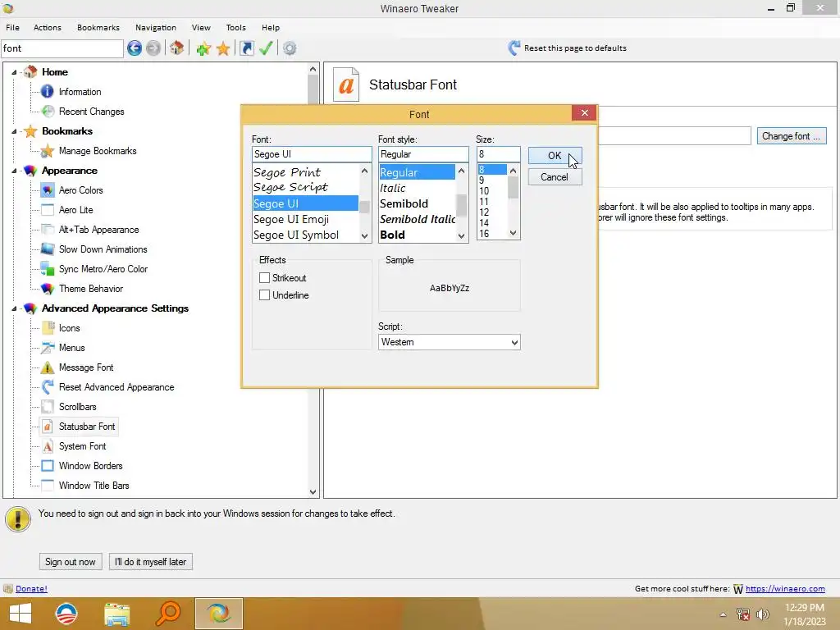Enable the Strikeout effect checkbox
The height and width of the screenshot is (630, 840).
pyautogui.click(x=264, y=278)
